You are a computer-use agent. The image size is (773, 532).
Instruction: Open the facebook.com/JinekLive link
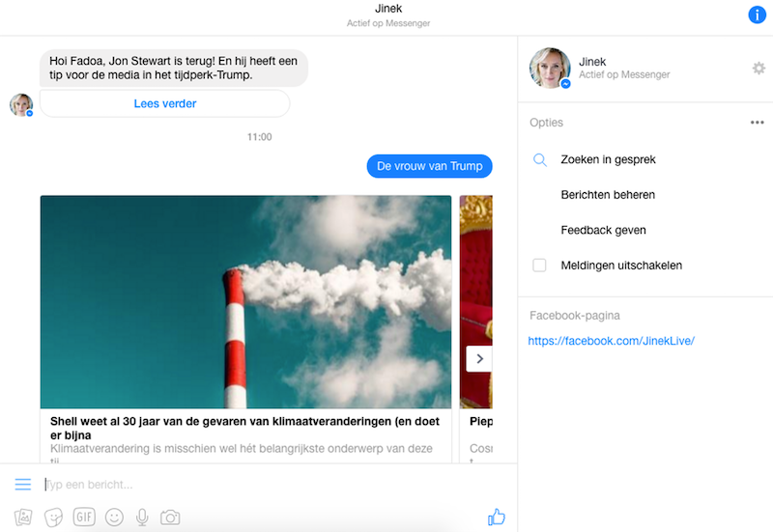[612, 341]
